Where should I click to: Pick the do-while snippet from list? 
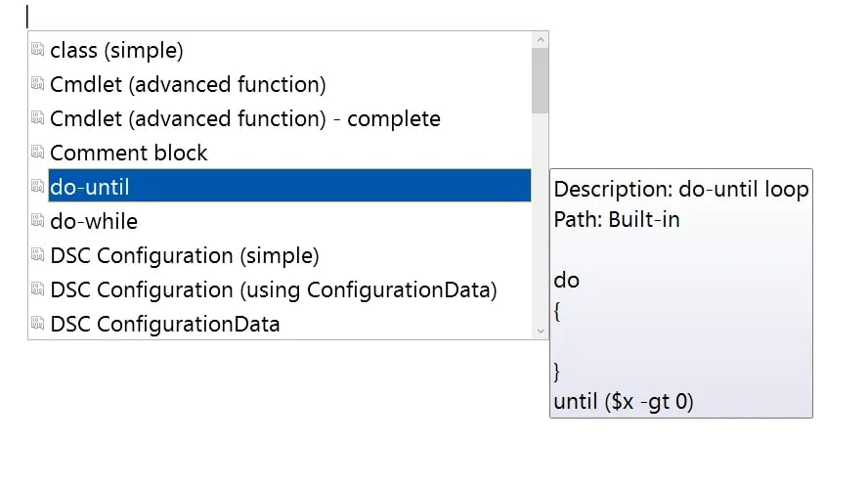94,221
